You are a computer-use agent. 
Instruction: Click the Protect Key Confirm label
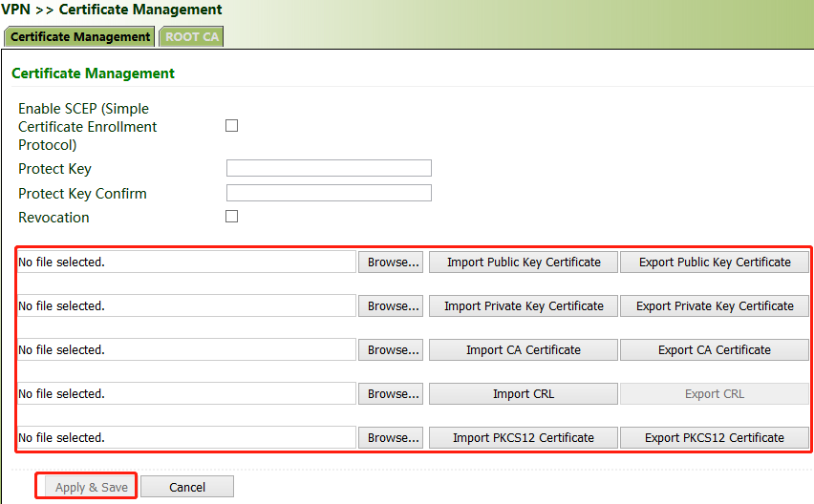[82, 194]
